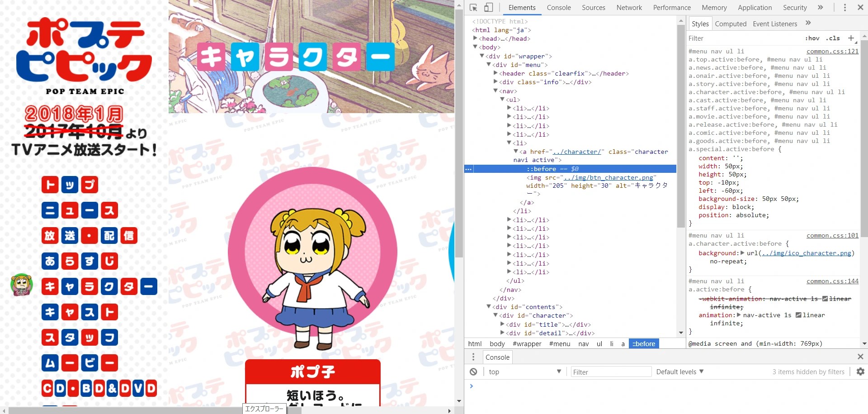The height and width of the screenshot is (414, 868).
Task: Select the #menu breadcrumb
Action: 560,344
